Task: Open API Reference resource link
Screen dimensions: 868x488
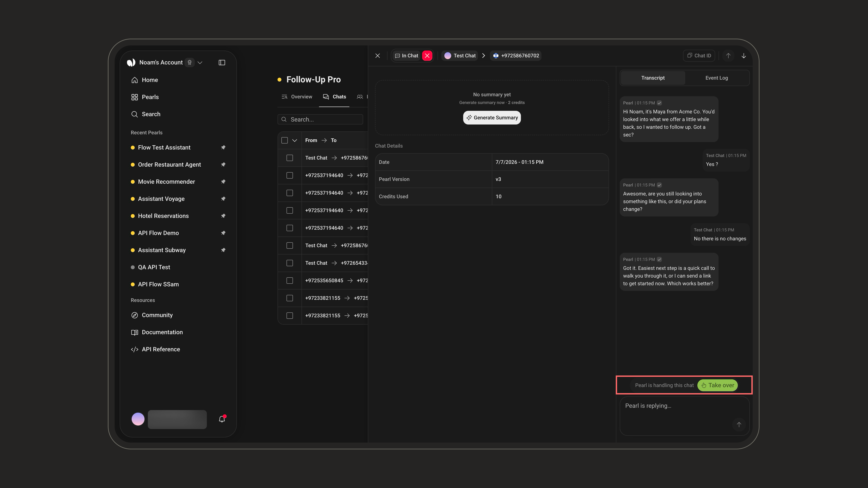Action: (155, 349)
